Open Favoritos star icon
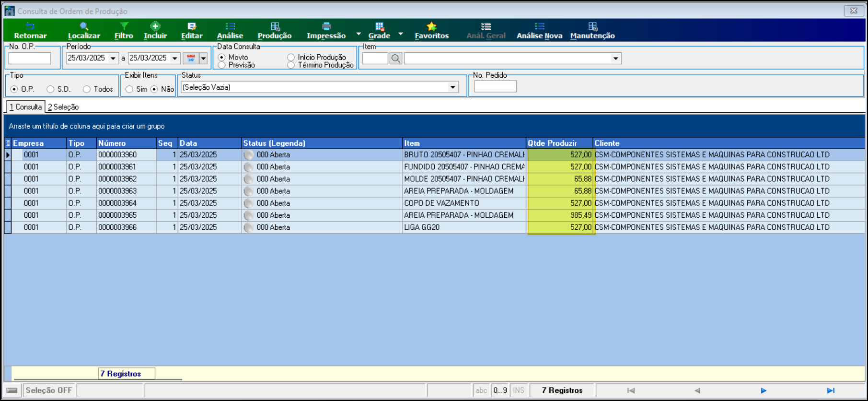The height and width of the screenshot is (401, 868). pos(431,26)
